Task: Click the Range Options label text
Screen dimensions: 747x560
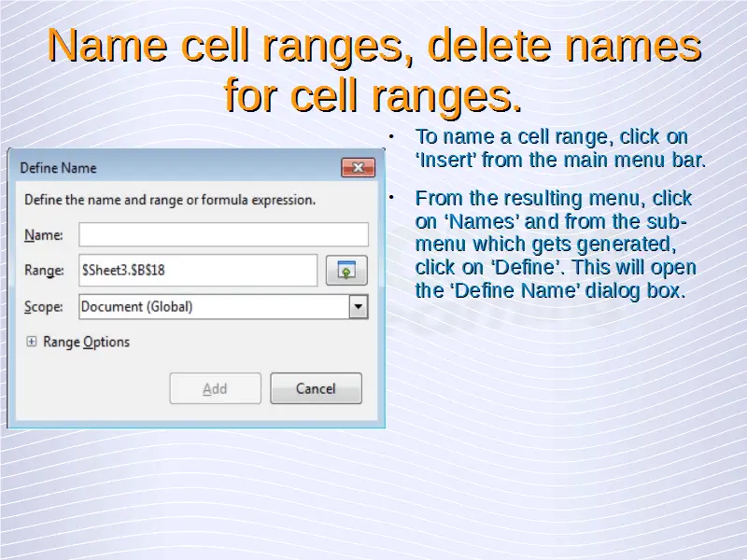Action: coord(86,343)
